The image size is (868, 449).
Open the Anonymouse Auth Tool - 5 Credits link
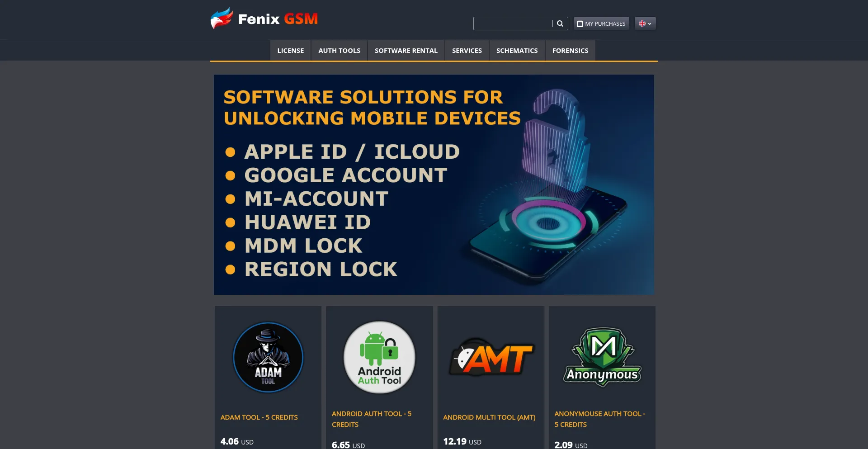click(600, 419)
